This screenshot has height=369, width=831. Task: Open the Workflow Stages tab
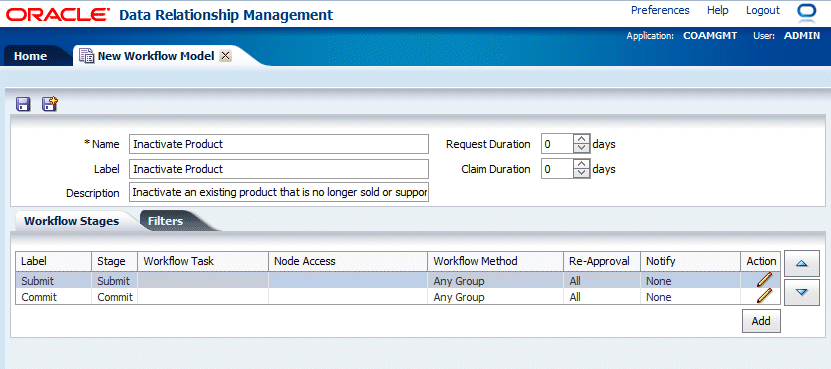tap(72, 221)
